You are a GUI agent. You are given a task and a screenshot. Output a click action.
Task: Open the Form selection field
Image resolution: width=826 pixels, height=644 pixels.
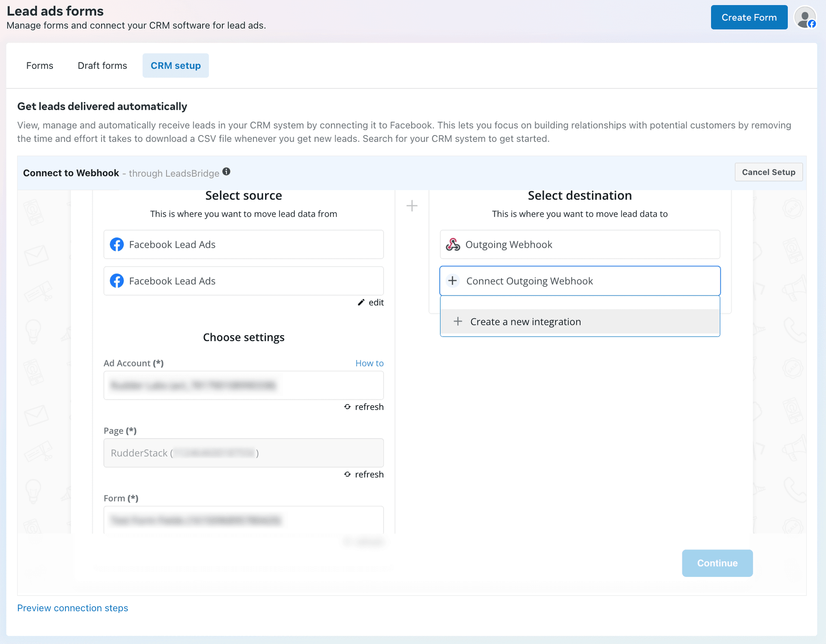click(x=243, y=520)
